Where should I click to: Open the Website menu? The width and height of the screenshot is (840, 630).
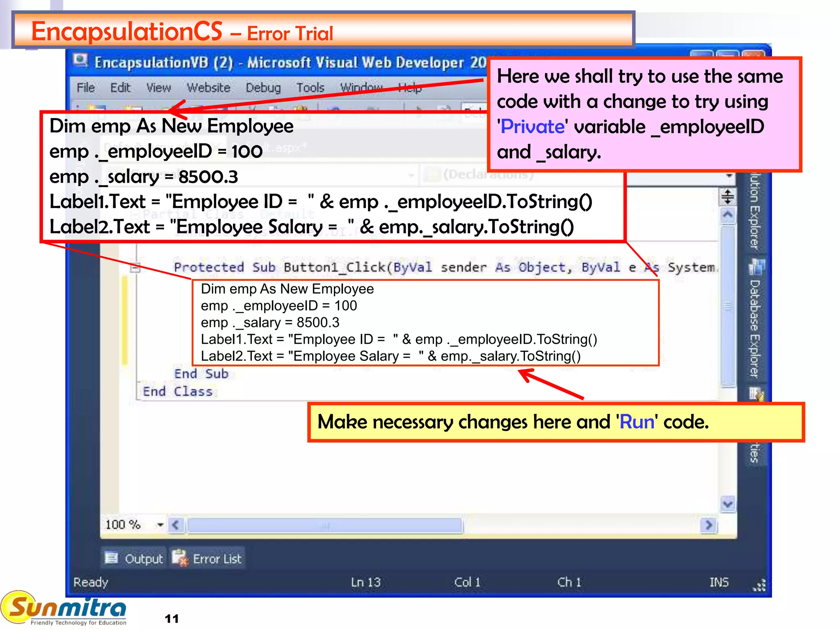(x=208, y=88)
